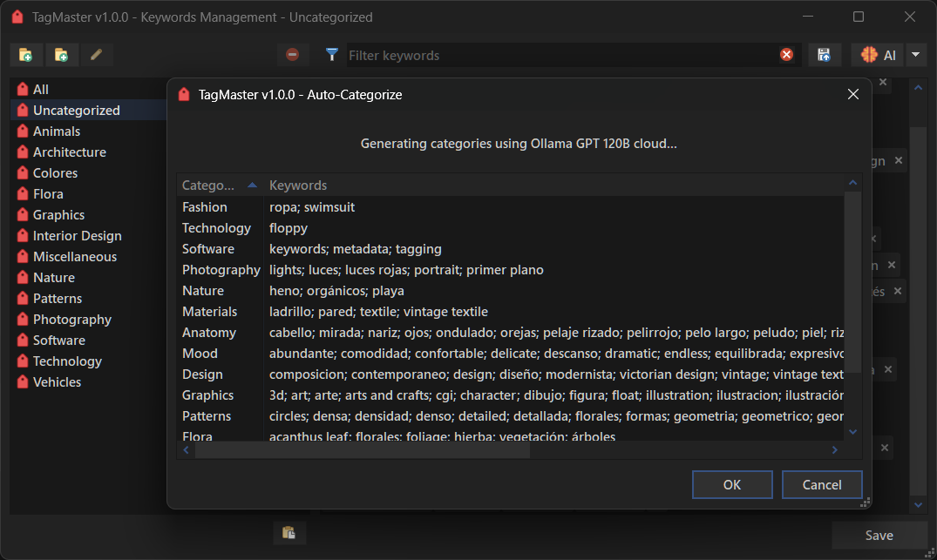
Task: Click the Save button at bottom right
Action: tap(879, 536)
